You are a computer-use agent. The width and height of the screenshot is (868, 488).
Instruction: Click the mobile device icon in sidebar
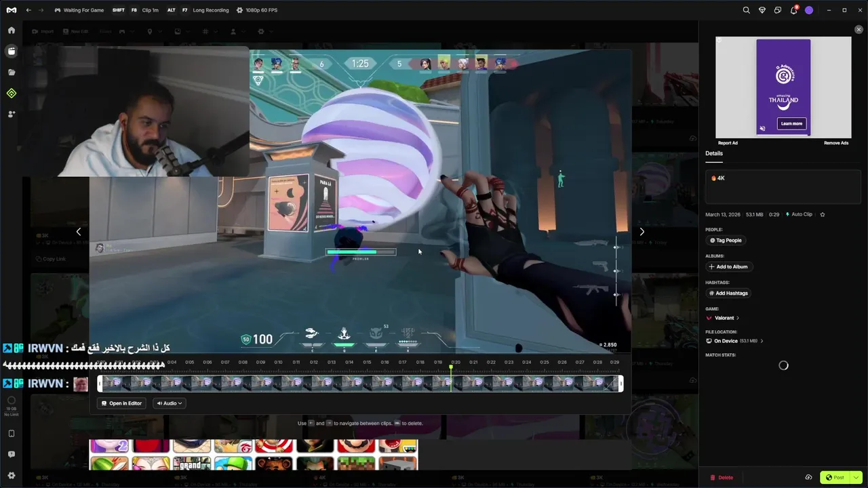(12, 434)
